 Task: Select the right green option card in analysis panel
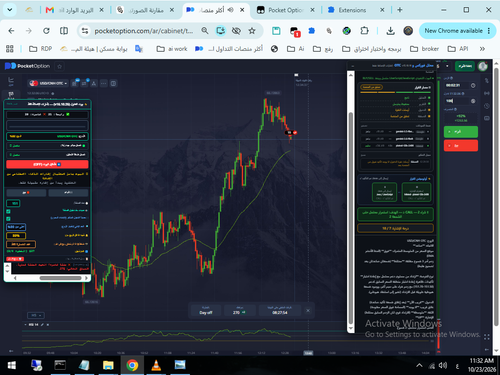click(416, 192)
